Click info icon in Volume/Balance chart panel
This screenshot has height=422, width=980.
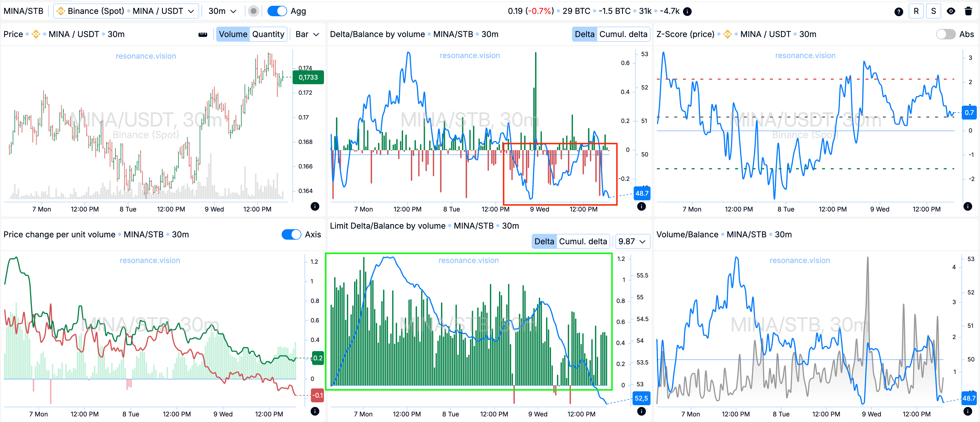pyautogui.click(x=968, y=411)
